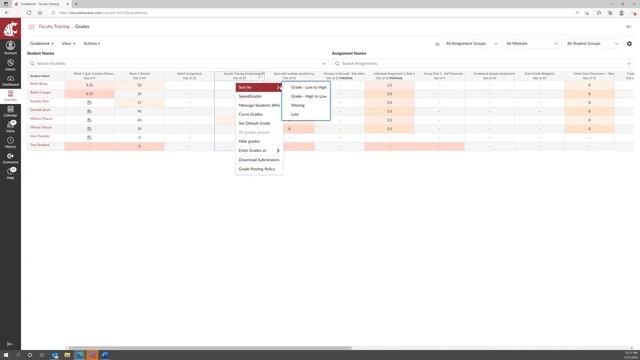The image size is (640, 360).
Task: Click the browser address bar
Action: click(x=310, y=13)
